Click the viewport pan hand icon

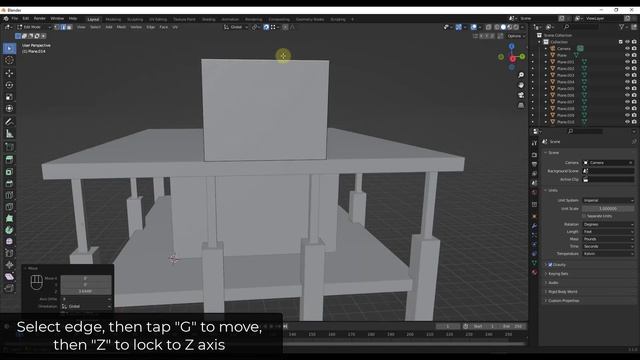pyautogui.click(x=521, y=85)
